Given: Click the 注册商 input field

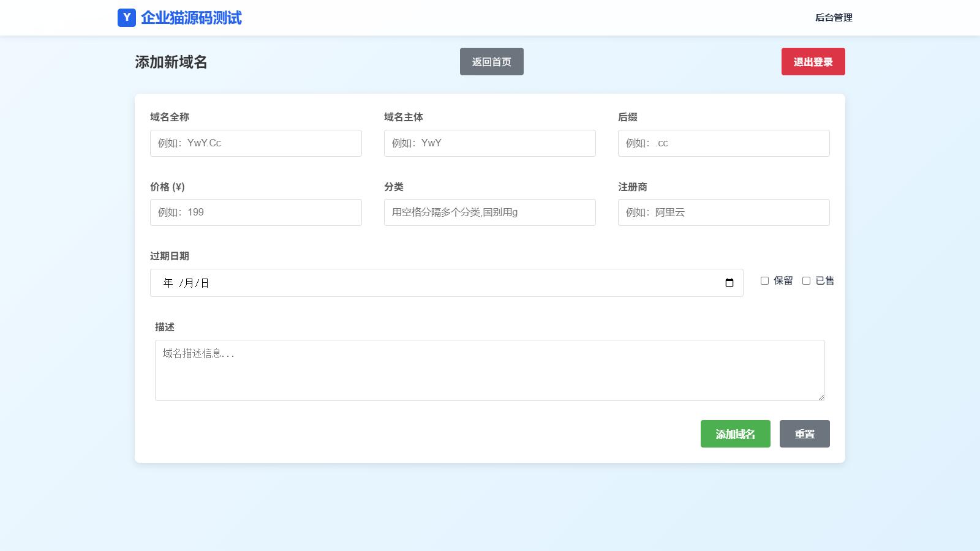Looking at the screenshot, I should (x=723, y=212).
